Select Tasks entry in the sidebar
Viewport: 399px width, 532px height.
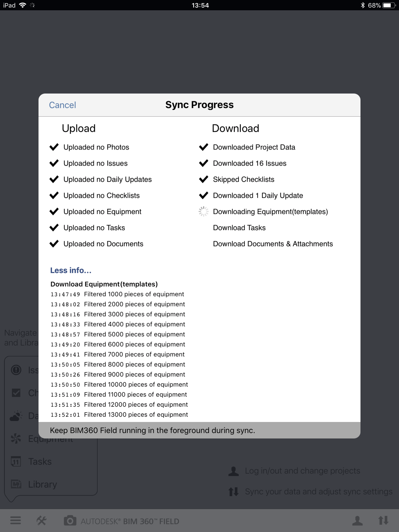(40, 461)
